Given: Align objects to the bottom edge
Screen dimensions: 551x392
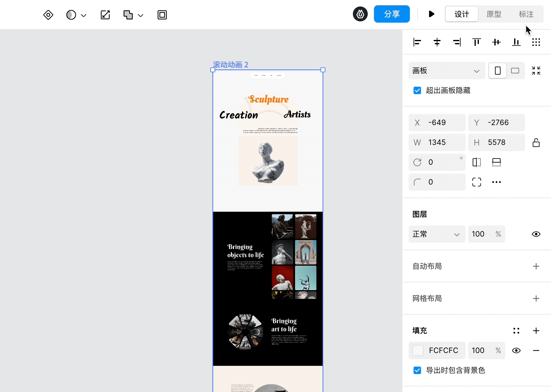Looking at the screenshot, I should (516, 42).
